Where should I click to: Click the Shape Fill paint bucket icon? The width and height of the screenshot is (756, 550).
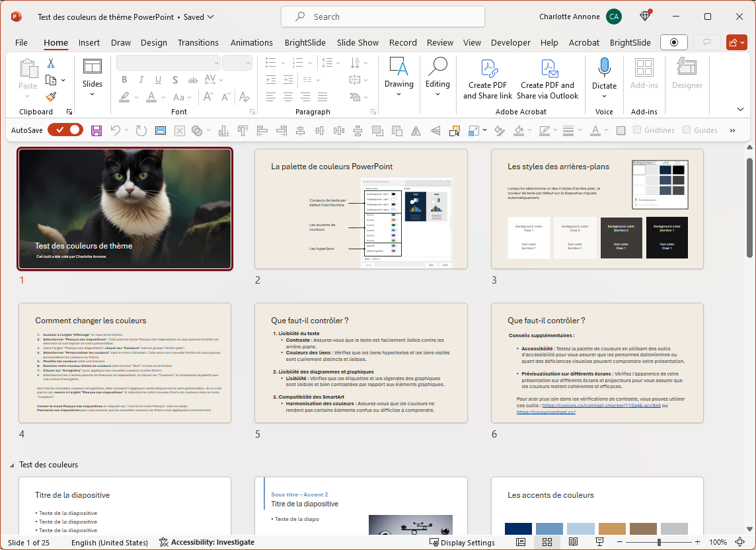[x=519, y=130]
